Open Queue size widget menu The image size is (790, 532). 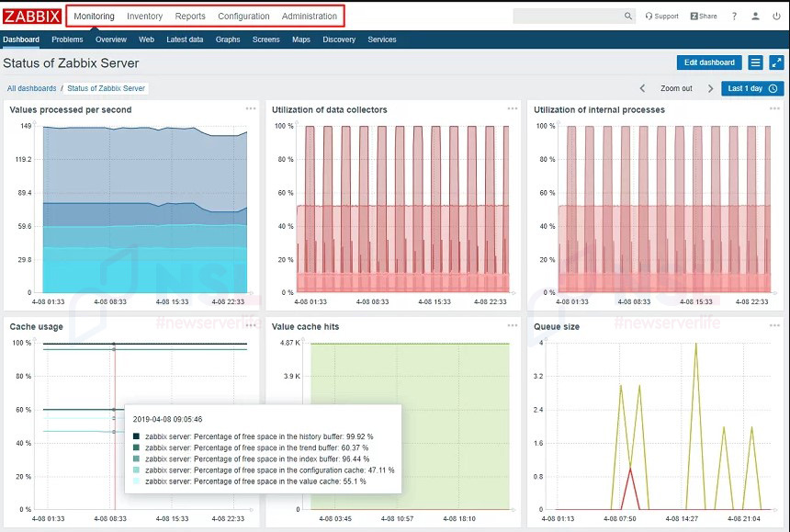click(x=774, y=325)
